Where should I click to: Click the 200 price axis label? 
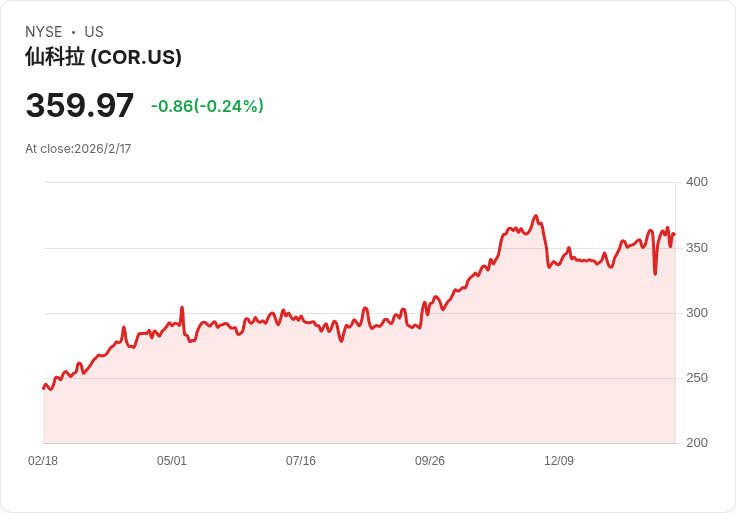697,443
